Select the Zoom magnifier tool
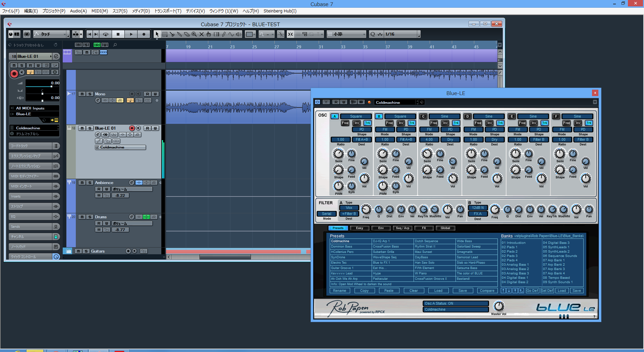The image size is (644, 352). 194,34
